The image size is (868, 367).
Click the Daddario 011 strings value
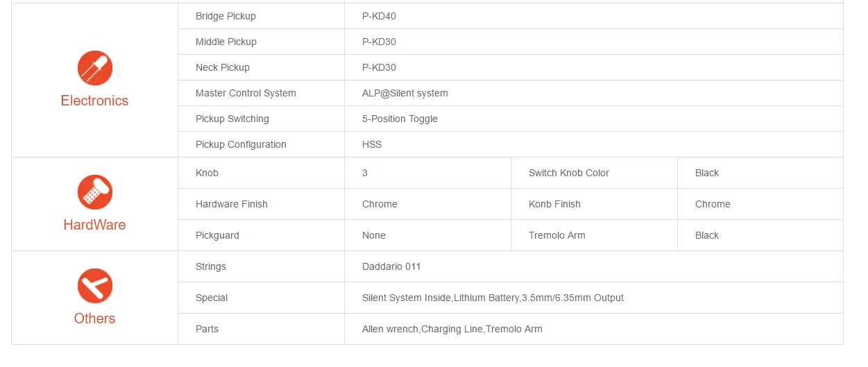391,266
